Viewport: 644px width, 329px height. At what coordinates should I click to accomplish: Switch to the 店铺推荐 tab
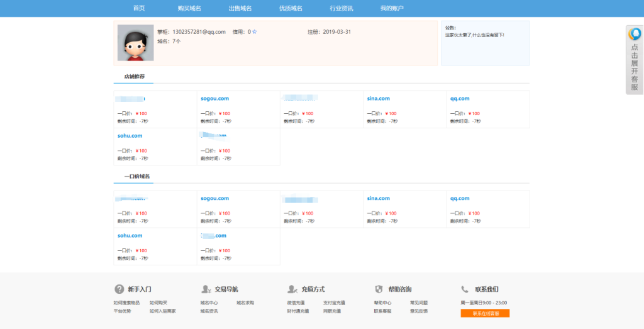click(x=134, y=77)
